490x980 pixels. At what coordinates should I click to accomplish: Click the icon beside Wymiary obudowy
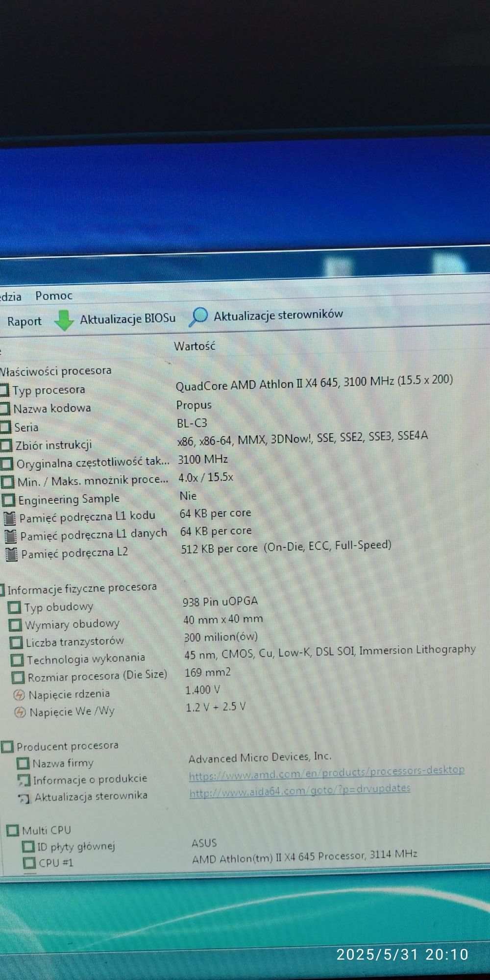16,625
